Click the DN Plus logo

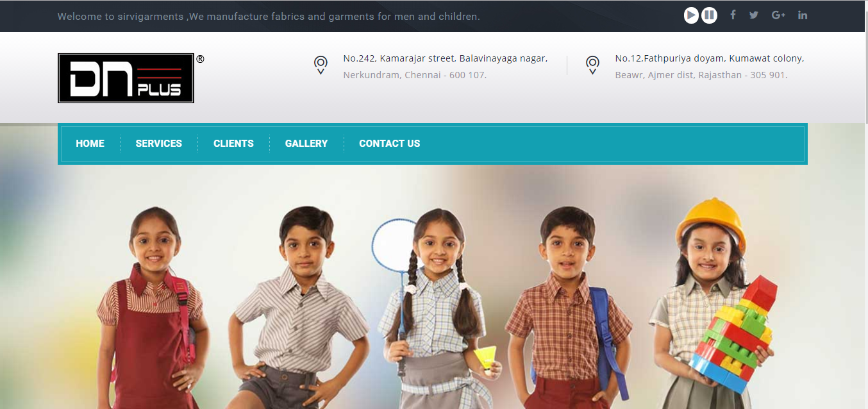(x=126, y=78)
